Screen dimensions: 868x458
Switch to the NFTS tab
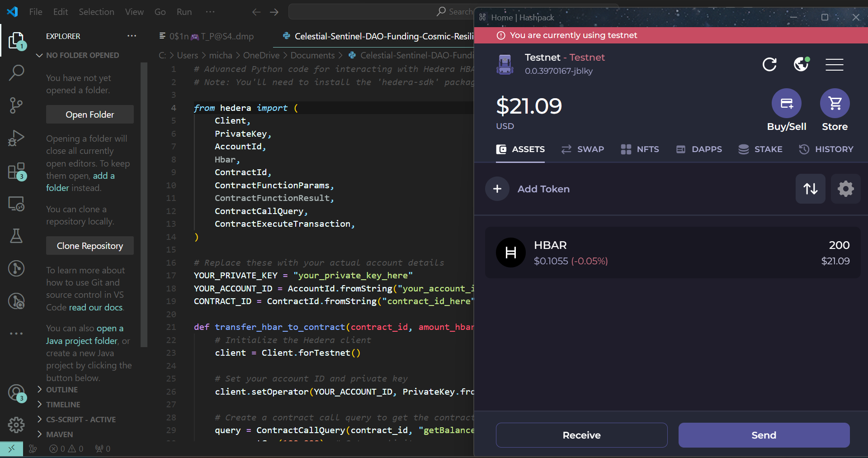(640, 149)
